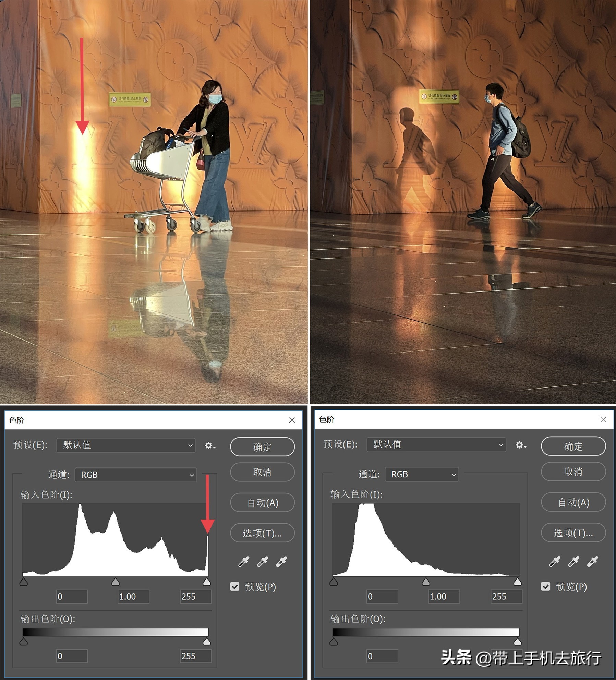Cancel with 取消 in right Levels dialog
The image size is (616, 680).
[x=573, y=472]
